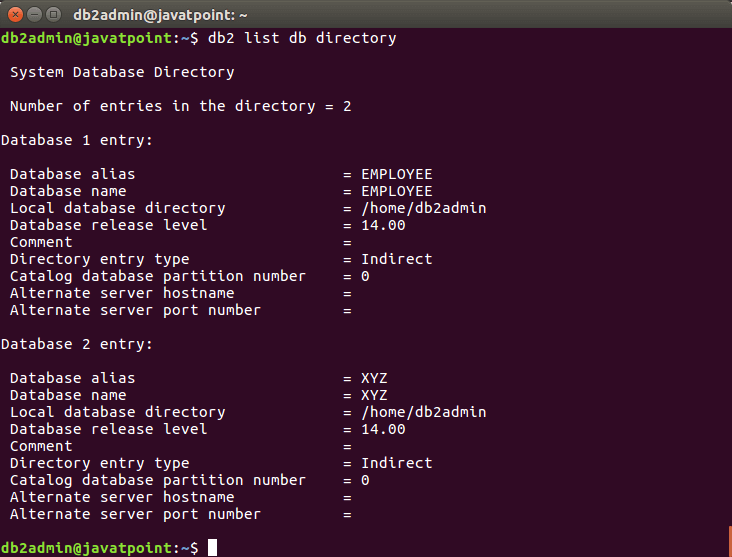Click the Indirect entry type in Database 1 entry

point(396,259)
